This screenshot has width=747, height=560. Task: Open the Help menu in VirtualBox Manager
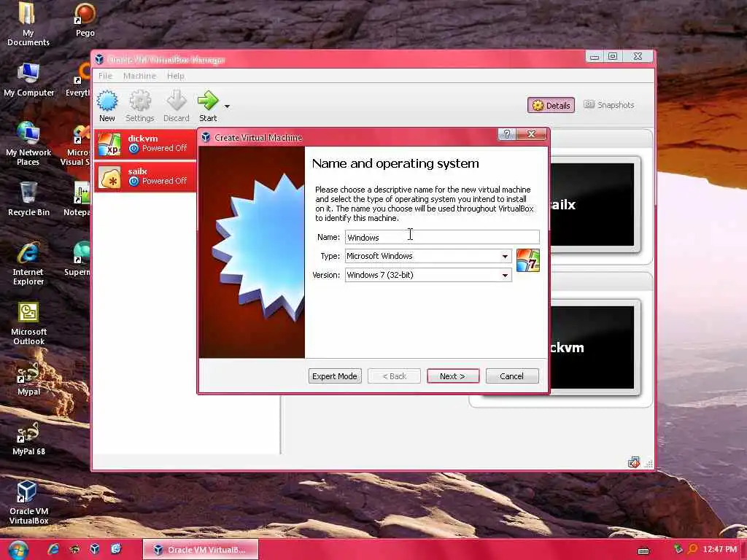pyautogui.click(x=175, y=76)
